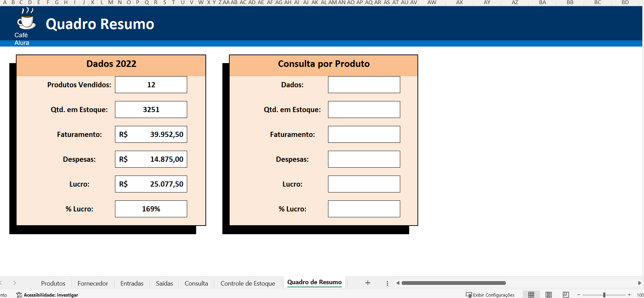Viewport: 644px width, 298px height.
Task: Select column AZ header
Action: 515,2
